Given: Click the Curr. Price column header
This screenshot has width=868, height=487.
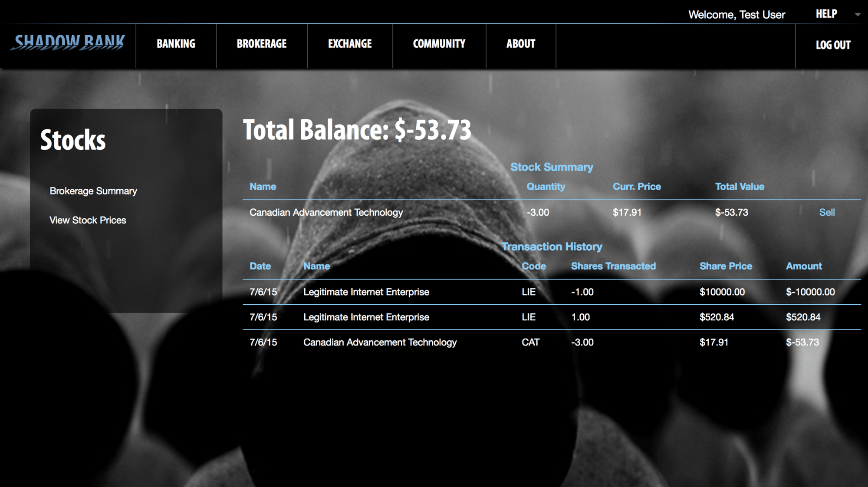Looking at the screenshot, I should (x=637, y=187).
